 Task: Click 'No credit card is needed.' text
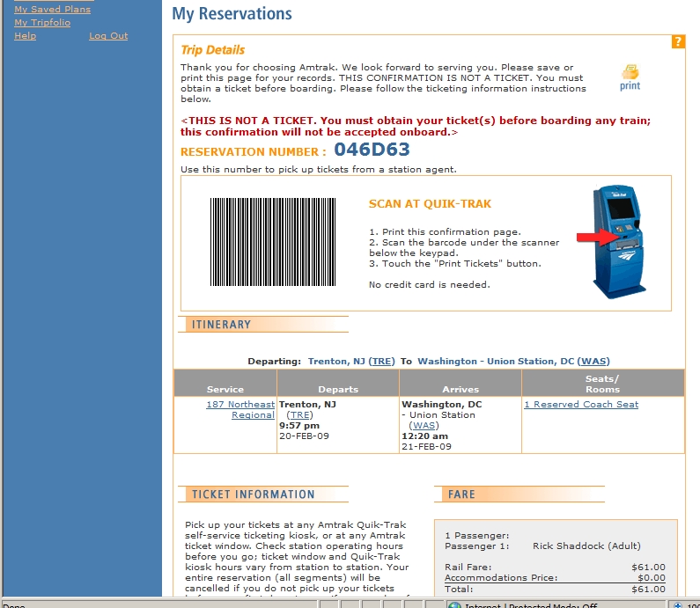[x=430, y=284]
